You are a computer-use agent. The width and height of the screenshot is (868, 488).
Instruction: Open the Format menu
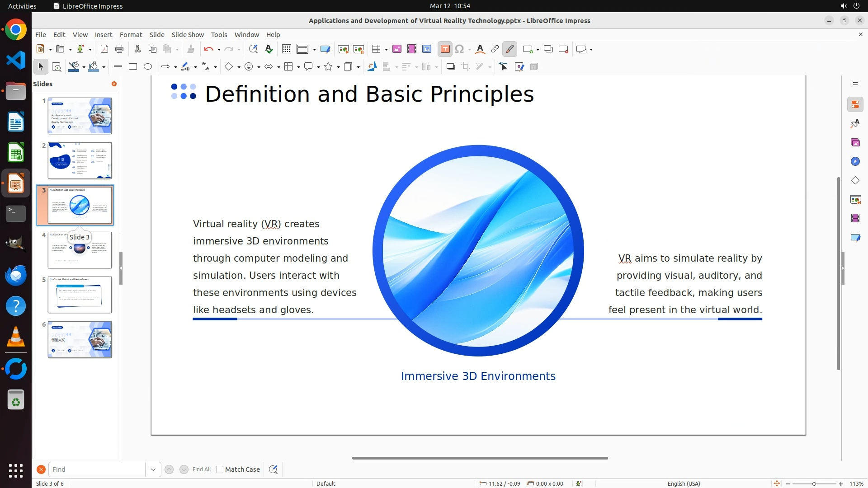[x=131, y=35]
